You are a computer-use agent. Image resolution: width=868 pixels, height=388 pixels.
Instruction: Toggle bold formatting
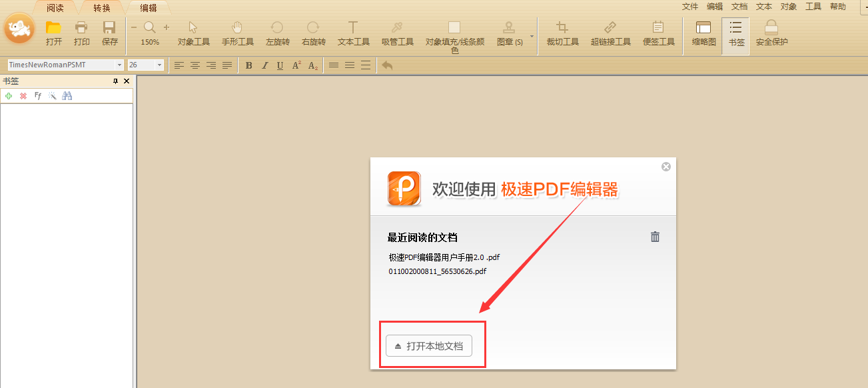249,65
